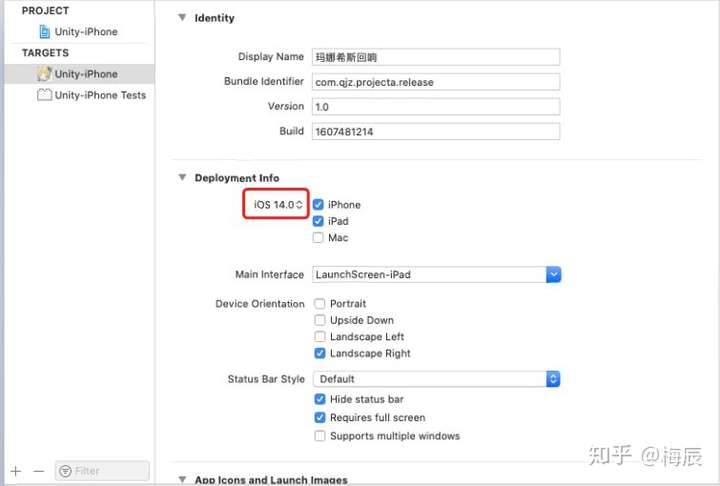
Task: Open the Status Bar Style popup arrows
Action: click(x=553, y=379)
